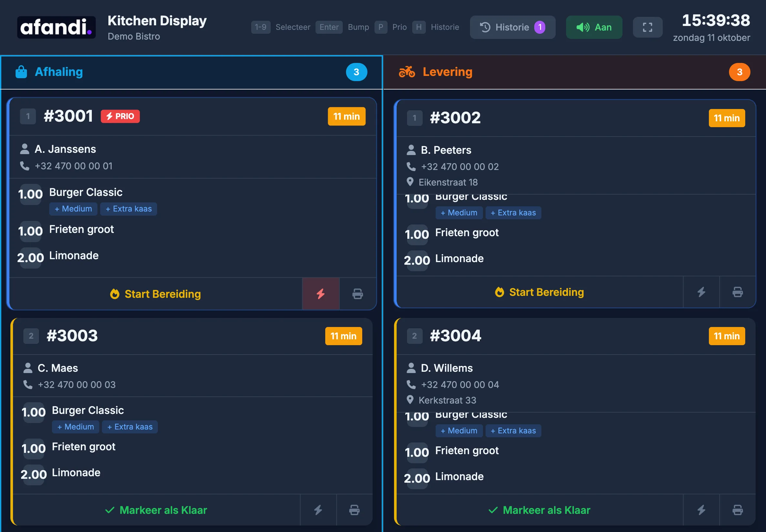This screenshot has width=766, height=532.
Task: Enter fullscreen mode
Action: [647, 27]
